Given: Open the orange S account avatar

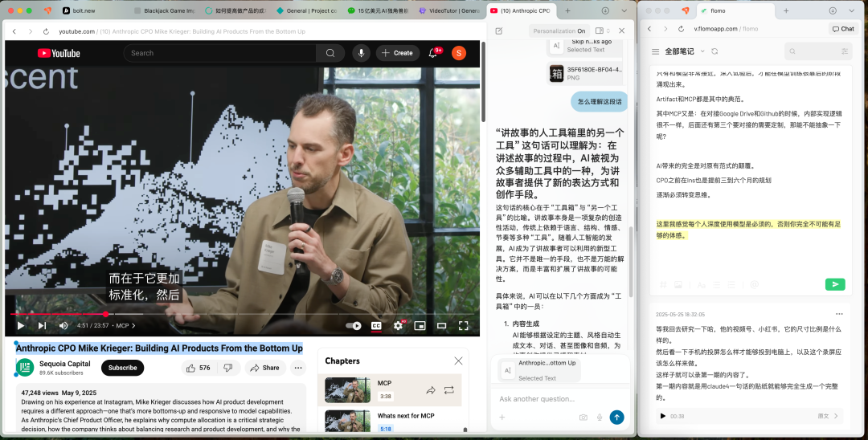Looking at the screenshot, I should click(x=458, y=53).
